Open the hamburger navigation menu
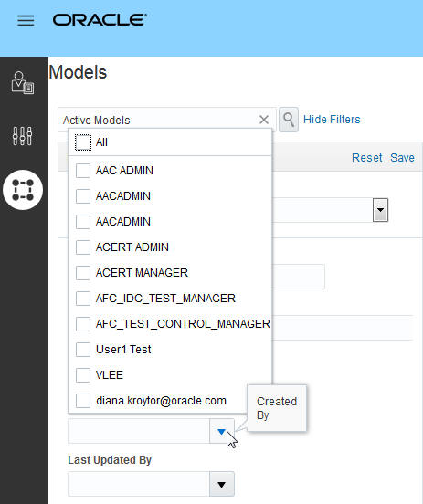The image size is (423, 504). point(26,20)
